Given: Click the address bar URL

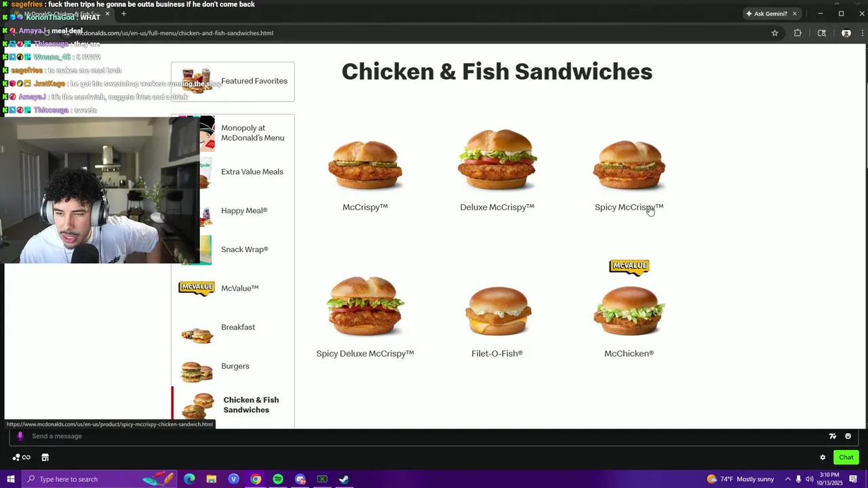Looking at the screenshot, I should (174, 33).
